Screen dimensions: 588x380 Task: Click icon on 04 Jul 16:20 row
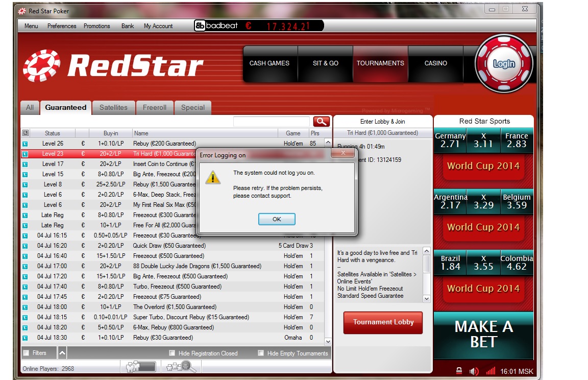pyautogui.click(x=25, y=246)
